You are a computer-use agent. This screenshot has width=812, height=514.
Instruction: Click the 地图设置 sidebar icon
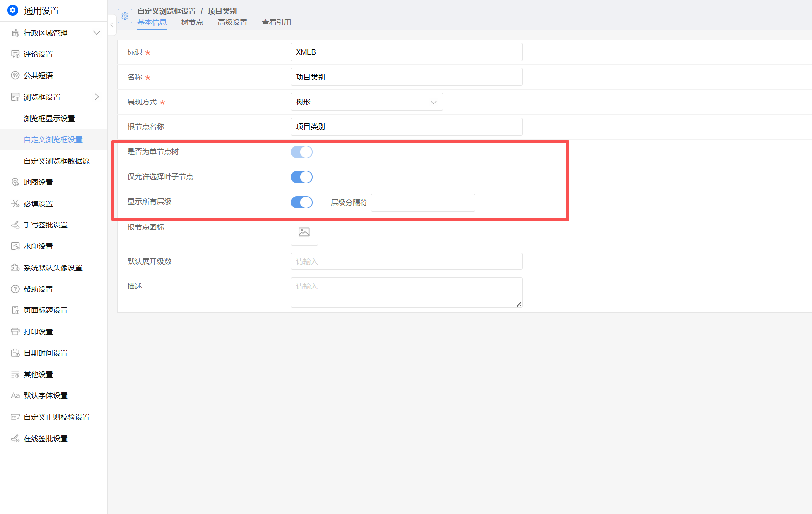[x=15, y=183]
